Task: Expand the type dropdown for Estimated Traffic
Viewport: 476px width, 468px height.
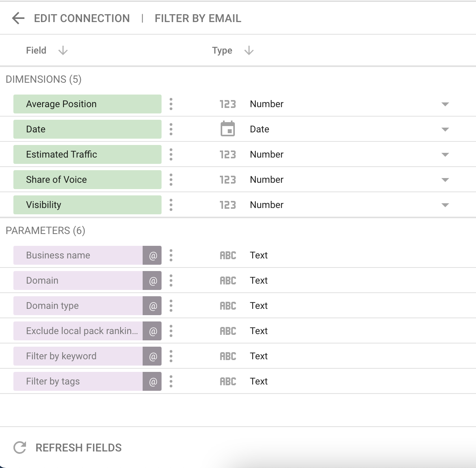Action: pyautogui.click(x=445, y=154)
